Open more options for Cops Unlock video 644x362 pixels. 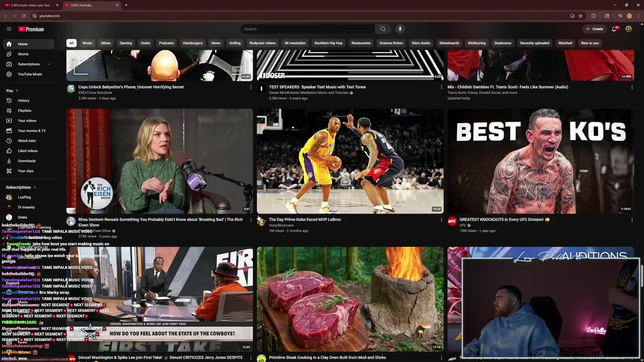point(251,87)
